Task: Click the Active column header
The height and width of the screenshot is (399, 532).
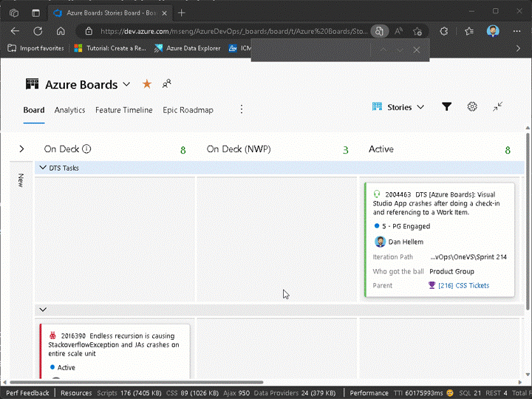Action: pos(381,149)
